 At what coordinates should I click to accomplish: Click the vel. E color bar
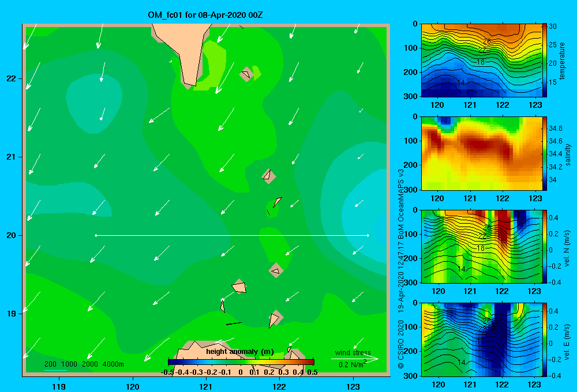coord(545,340)
